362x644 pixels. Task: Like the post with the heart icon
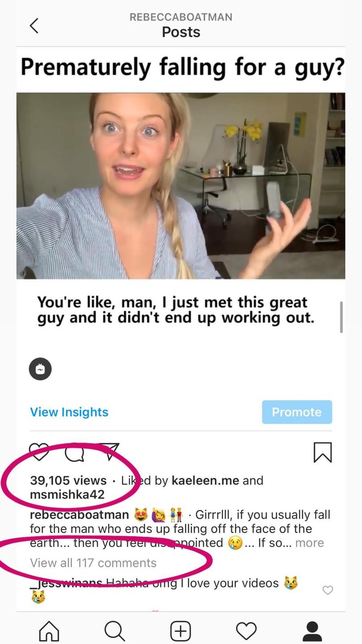pos(39,452)
